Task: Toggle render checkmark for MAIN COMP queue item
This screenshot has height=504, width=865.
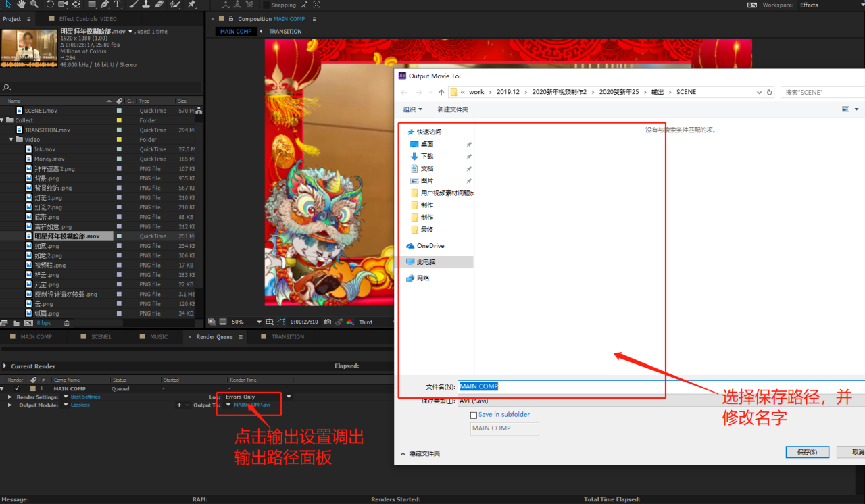Action: pos(17,388)
